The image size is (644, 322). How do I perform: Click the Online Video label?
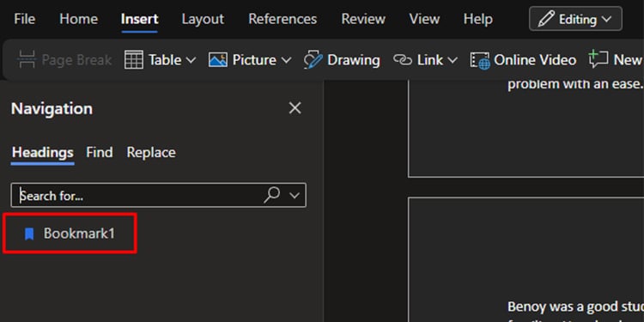535,60
